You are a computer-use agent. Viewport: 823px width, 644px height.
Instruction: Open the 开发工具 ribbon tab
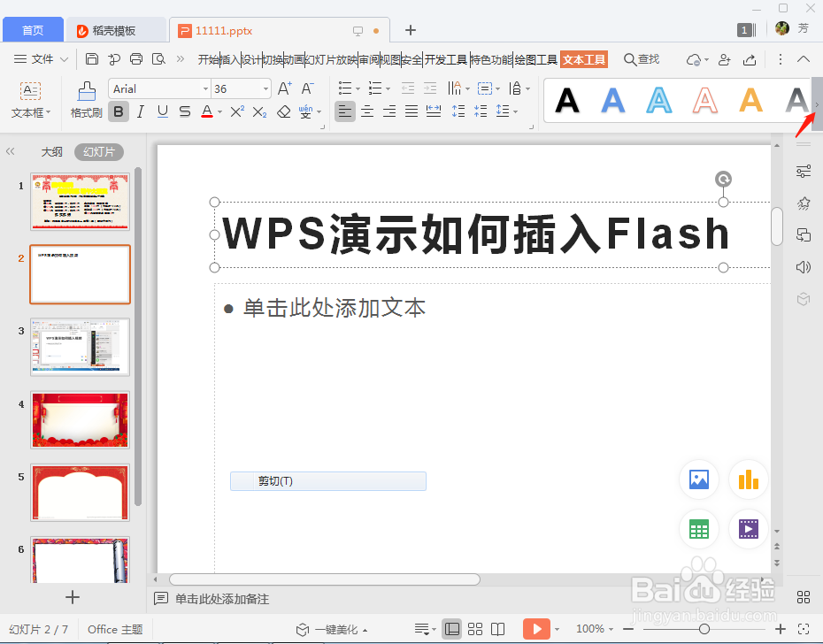coord(446,59)
